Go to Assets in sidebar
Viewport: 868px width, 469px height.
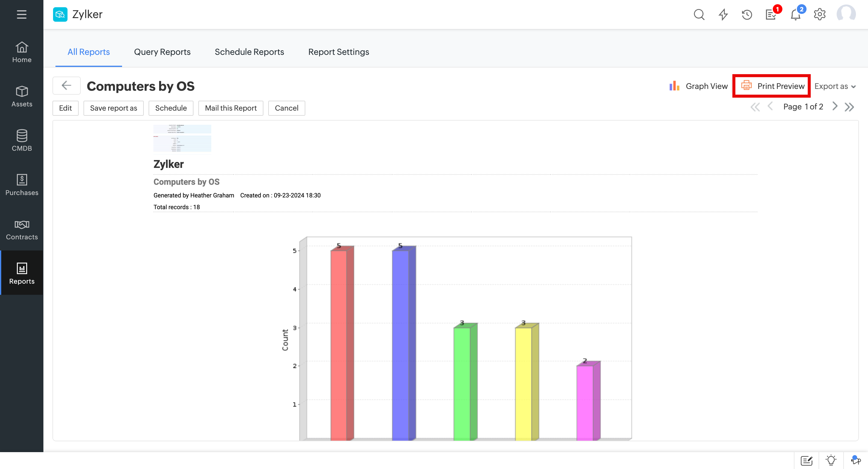[22, 96]
